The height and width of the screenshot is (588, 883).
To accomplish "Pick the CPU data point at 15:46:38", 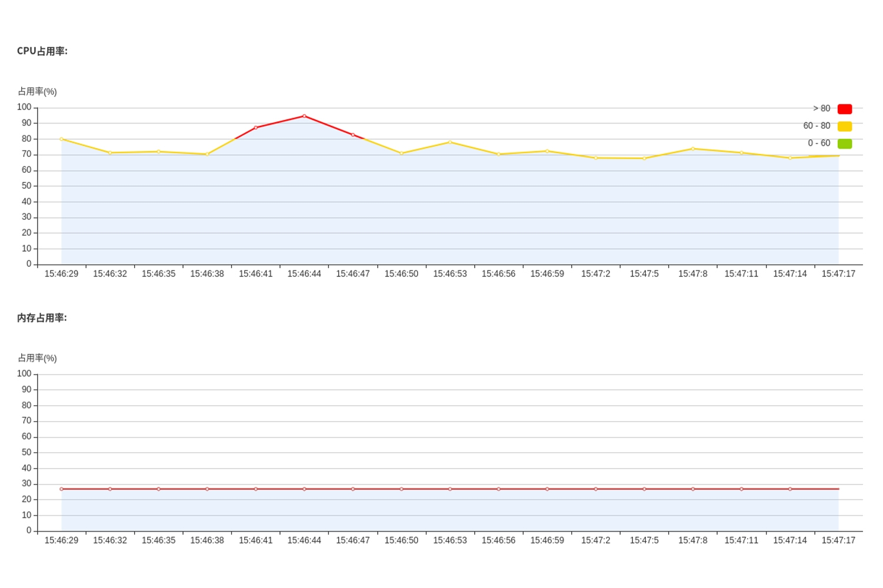I will (207, 154).
